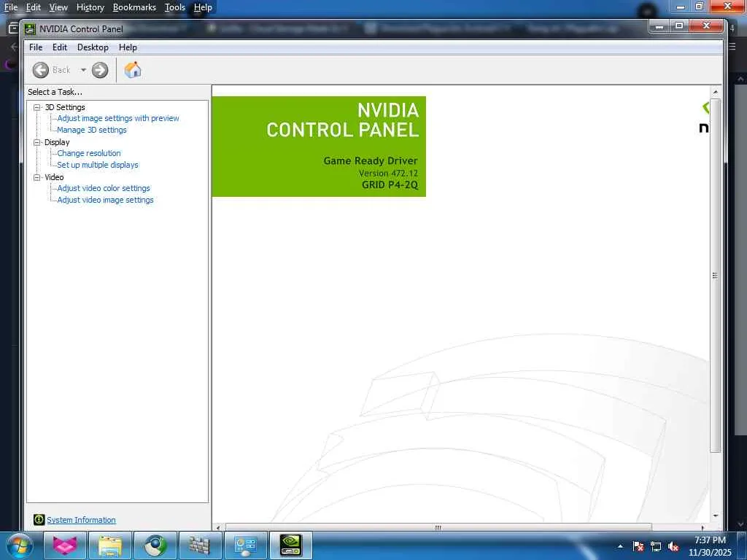
Task: Show hidden tray icons arrow
Action: (x=620, y=546)
